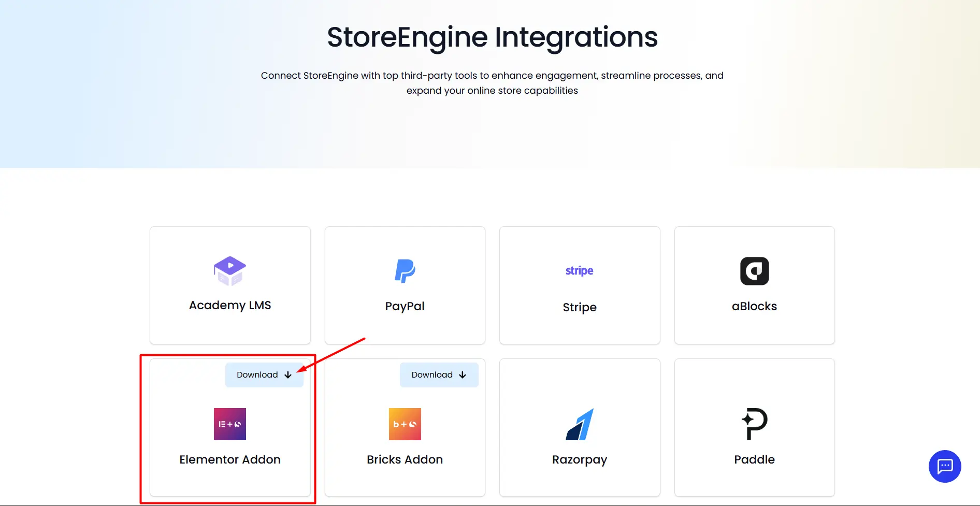Click the StoreEngine Integrations heading
This screenshot has height=506, width=980.
492,37
